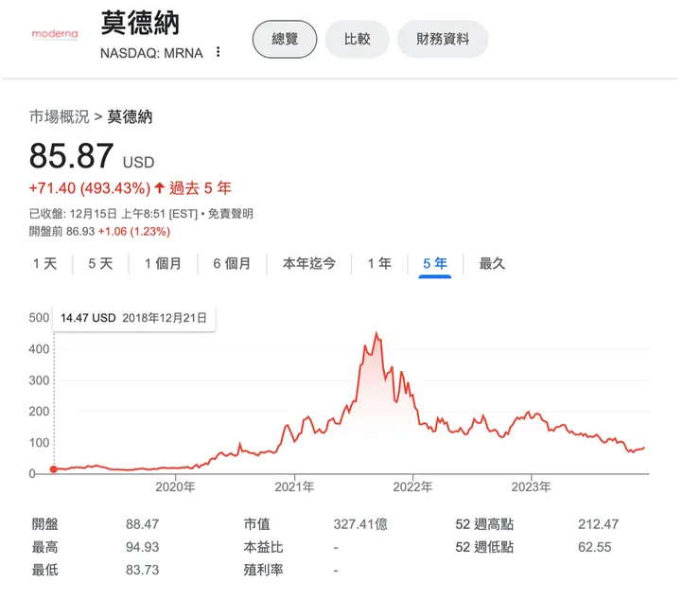Click the NASDAQ: MRNA ticker text
Screen dimensions: 700x600
(x=151, y=53)
